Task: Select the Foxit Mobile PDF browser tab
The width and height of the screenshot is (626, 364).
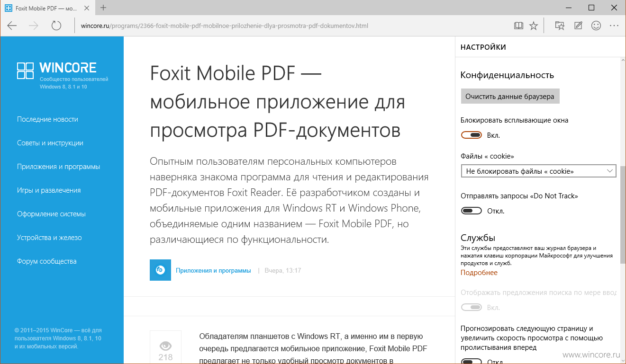Action: point(47,8)
